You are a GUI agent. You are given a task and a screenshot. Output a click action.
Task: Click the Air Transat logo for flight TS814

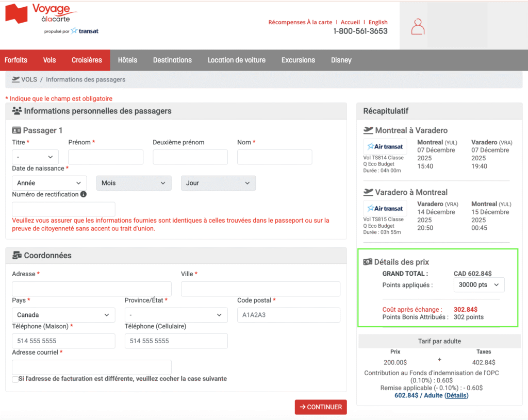(385, 146)
